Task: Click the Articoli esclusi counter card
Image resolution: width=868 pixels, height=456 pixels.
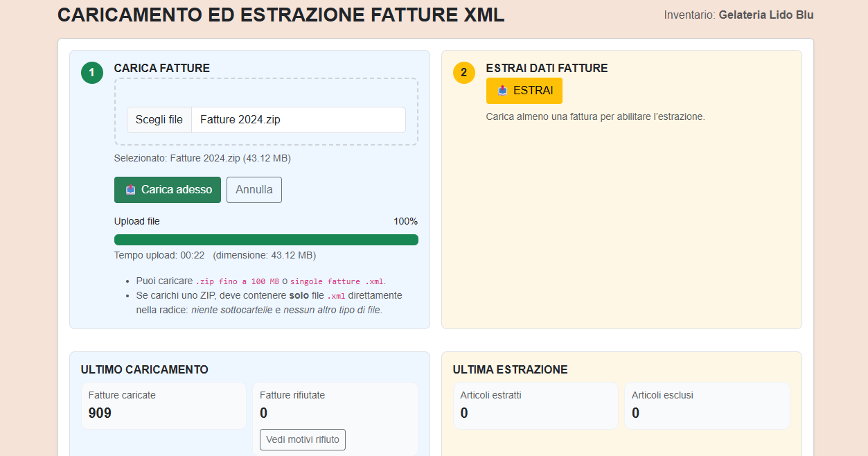Action: [x=707, y=405]
